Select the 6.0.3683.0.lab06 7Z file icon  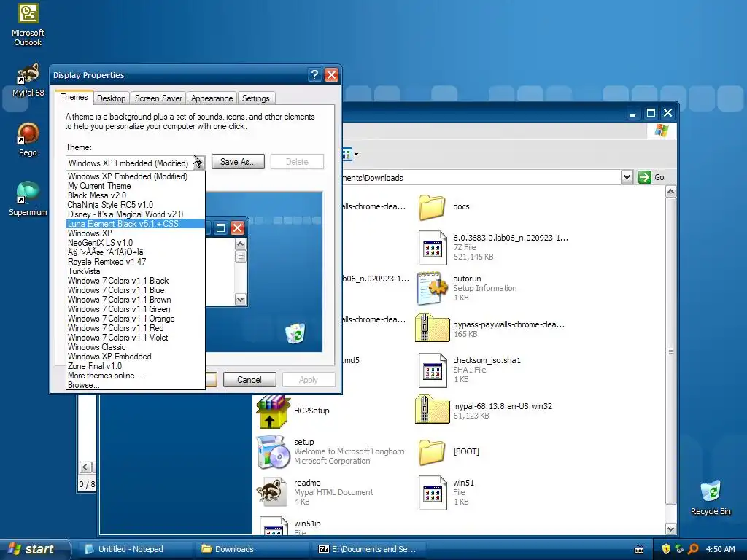tap(432, 248)
